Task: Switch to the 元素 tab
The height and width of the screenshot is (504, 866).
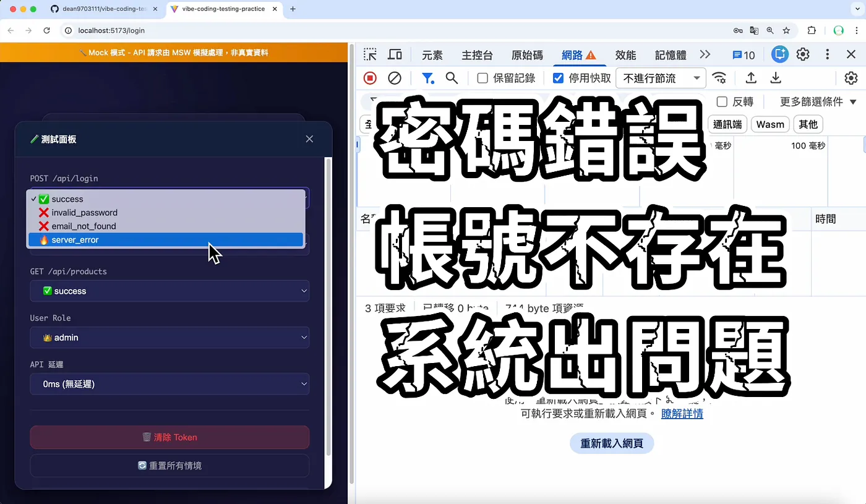Action: tap(432, 55)
